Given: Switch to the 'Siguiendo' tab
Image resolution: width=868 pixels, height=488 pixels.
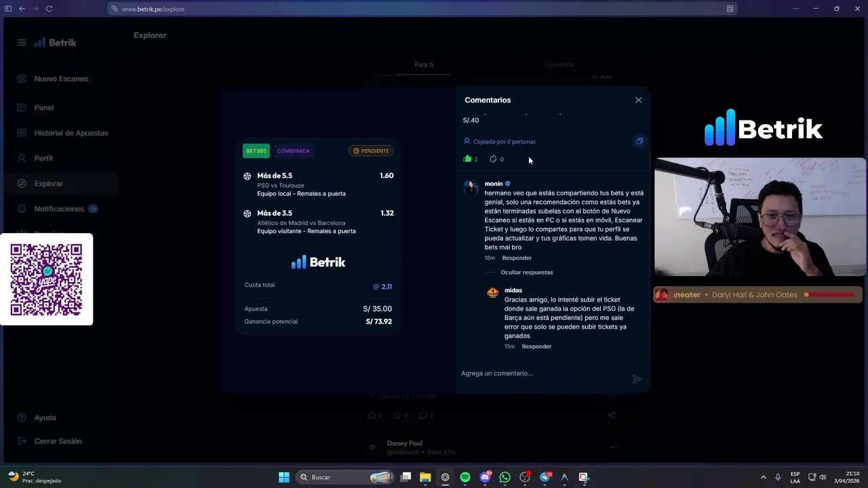Looking at the screenshot, I should click(x=559, y=64).
